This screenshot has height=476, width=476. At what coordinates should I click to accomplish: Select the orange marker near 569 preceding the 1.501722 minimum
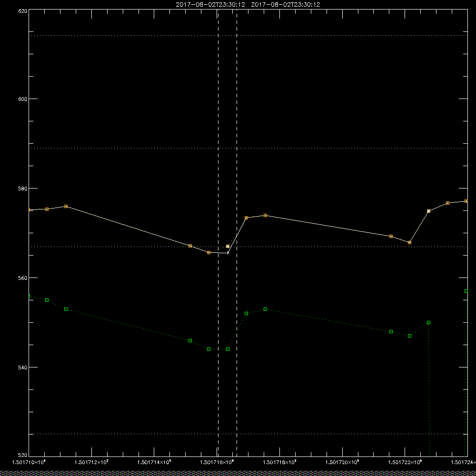391,236
